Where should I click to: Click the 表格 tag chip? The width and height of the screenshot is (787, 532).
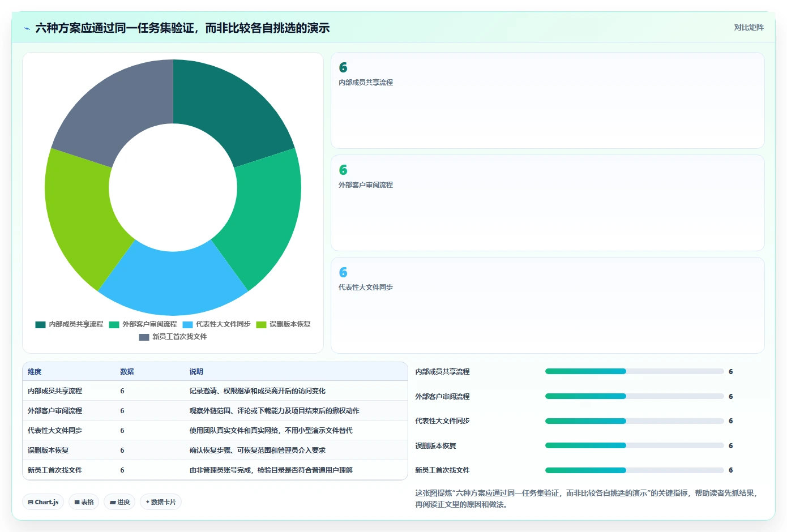84,502
